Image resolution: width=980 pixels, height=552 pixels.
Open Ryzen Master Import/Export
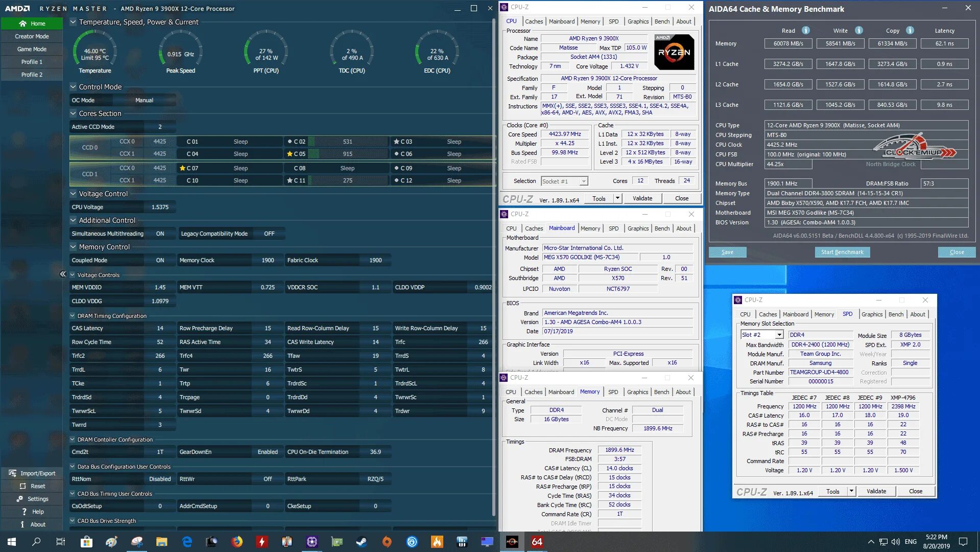point(32,473)
